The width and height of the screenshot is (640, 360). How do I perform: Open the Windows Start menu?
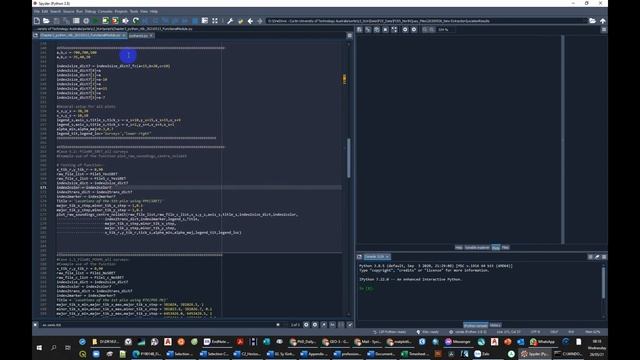tap(39, 348)
